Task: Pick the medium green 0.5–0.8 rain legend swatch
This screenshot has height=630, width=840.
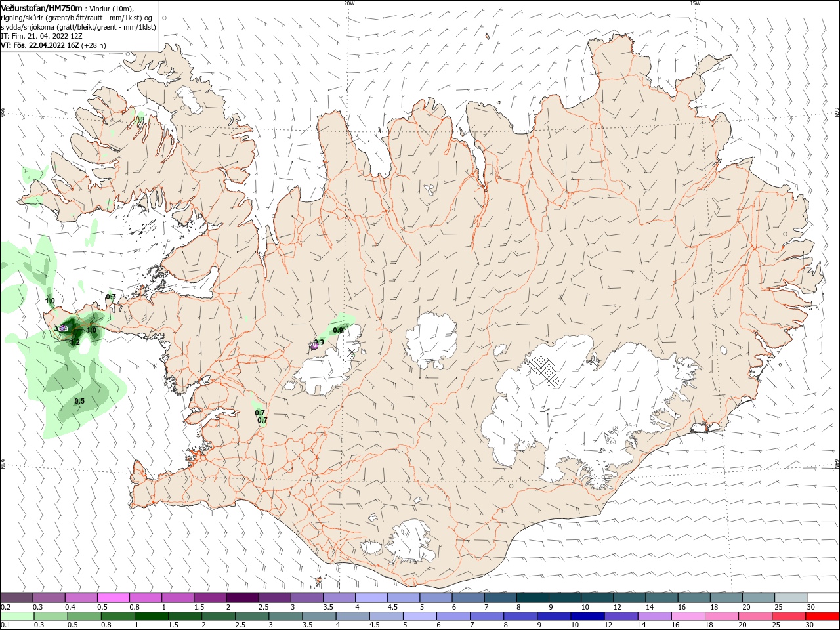Action: pyautogui.click(x=84, y=616)
